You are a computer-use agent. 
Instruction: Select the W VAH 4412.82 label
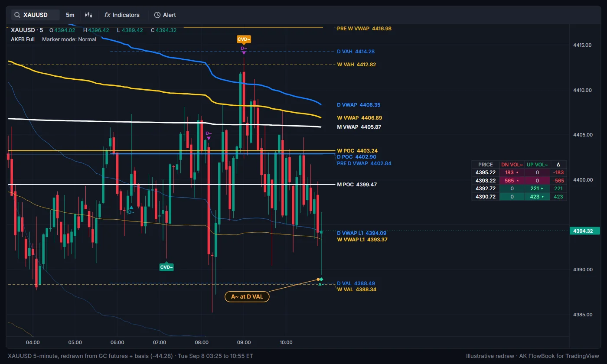(356, 65)
